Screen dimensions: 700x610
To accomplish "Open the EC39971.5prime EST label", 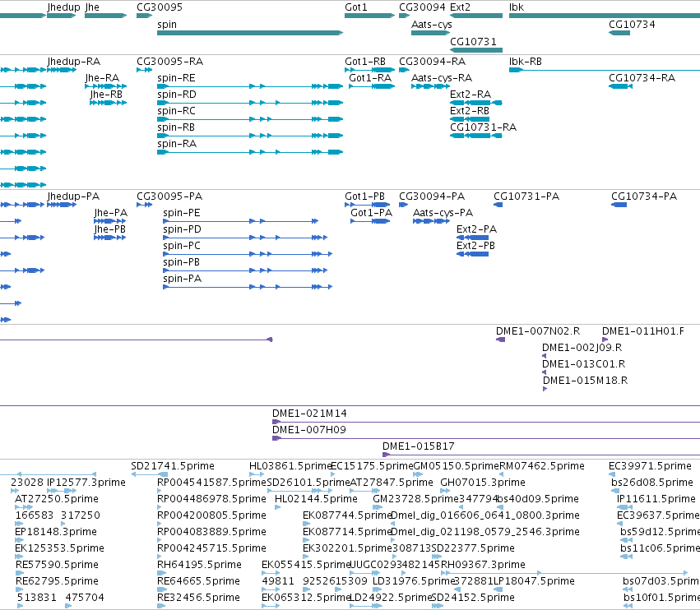I will click(x=650, y=466).
